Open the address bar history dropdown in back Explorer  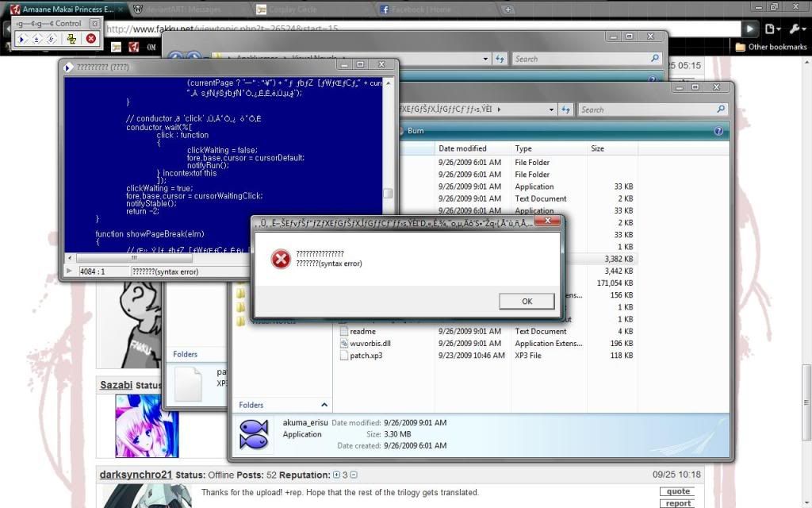tap(485, 59)
